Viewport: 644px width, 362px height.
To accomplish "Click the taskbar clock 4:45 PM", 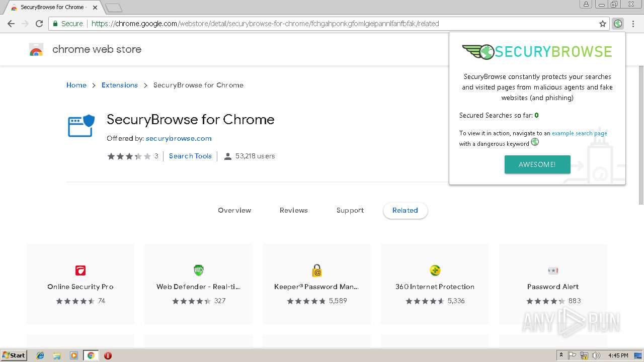I will pyautogui.click(x=618, y=355).
